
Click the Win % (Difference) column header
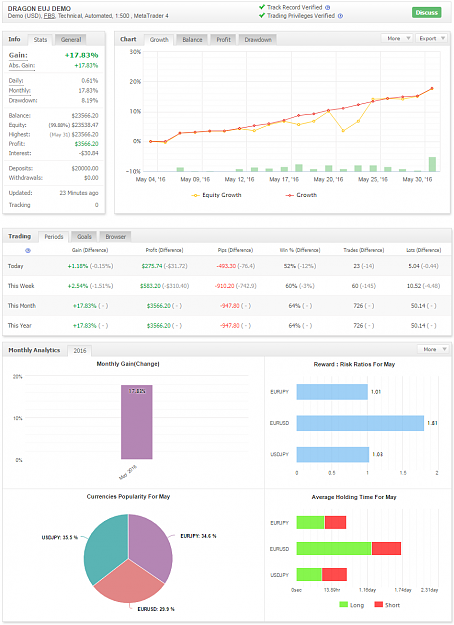point(300,250)
